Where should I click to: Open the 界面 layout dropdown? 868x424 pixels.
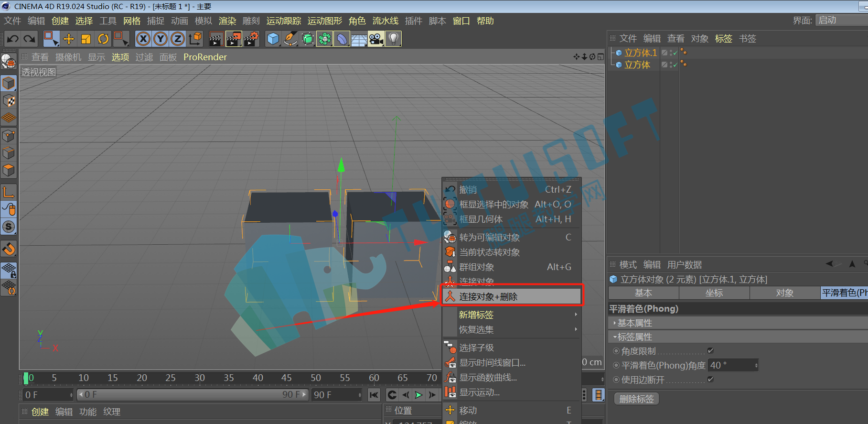pos(841,20)
